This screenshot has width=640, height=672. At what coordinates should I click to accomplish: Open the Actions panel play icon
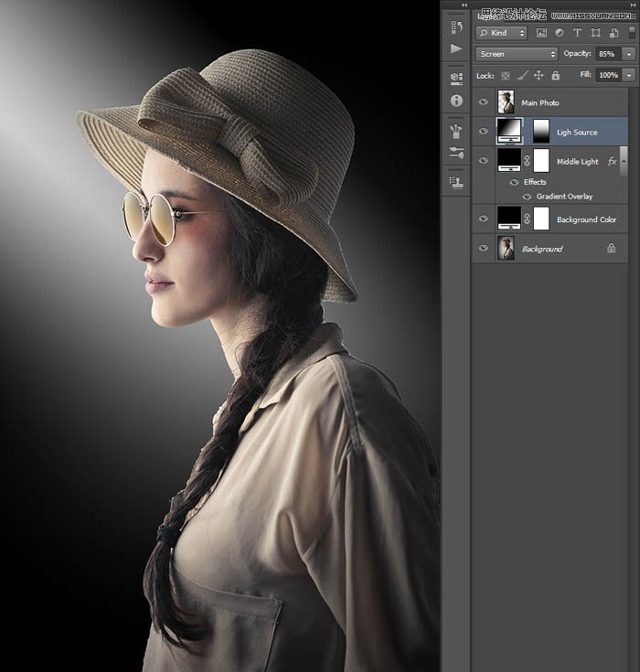pyautogui.click(x=456, y=49)
